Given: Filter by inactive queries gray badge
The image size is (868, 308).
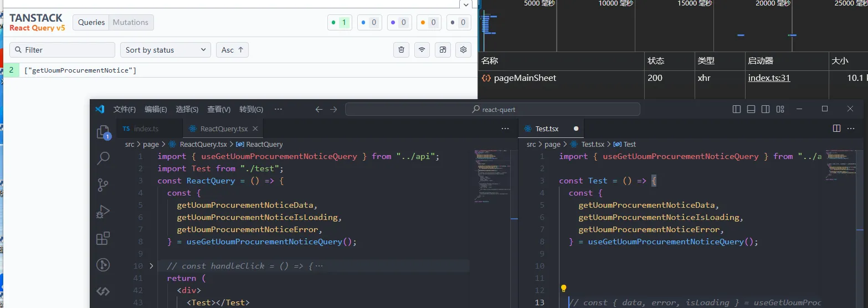Looking at the screenshot, I should pyautogui.click(x=459, y=23).
